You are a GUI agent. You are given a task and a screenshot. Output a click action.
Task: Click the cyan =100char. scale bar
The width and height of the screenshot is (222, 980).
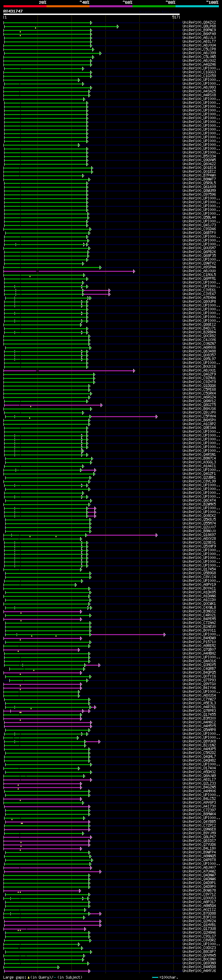tap(155, 977)
